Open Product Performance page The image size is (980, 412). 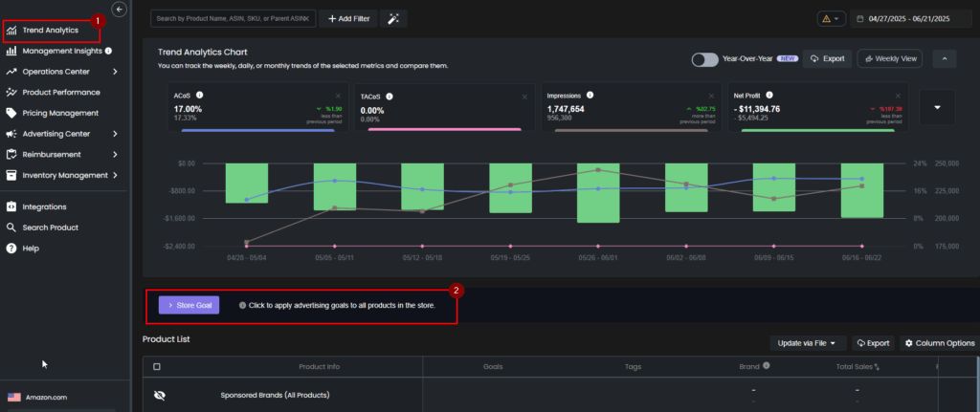[60, 93]
